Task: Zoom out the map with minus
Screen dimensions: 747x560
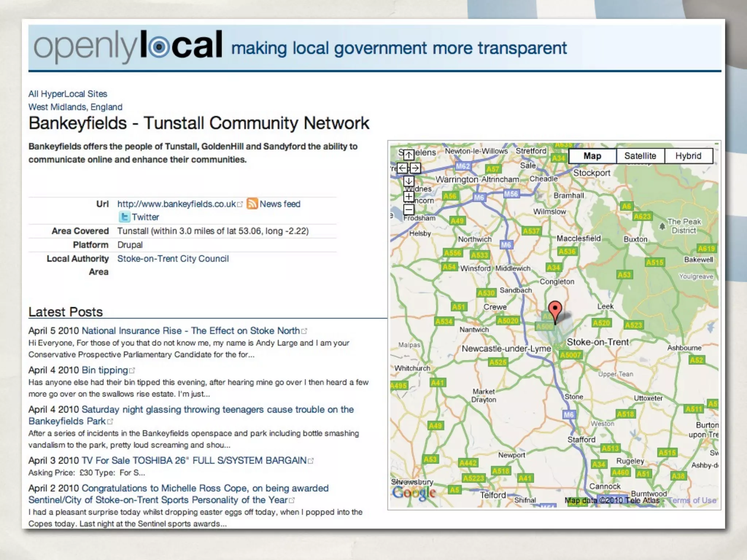Action: pos(409,210)
